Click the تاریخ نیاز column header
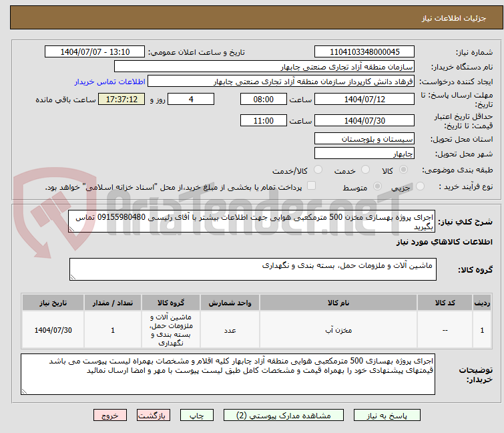504x433 pixels. coord(53,303)
